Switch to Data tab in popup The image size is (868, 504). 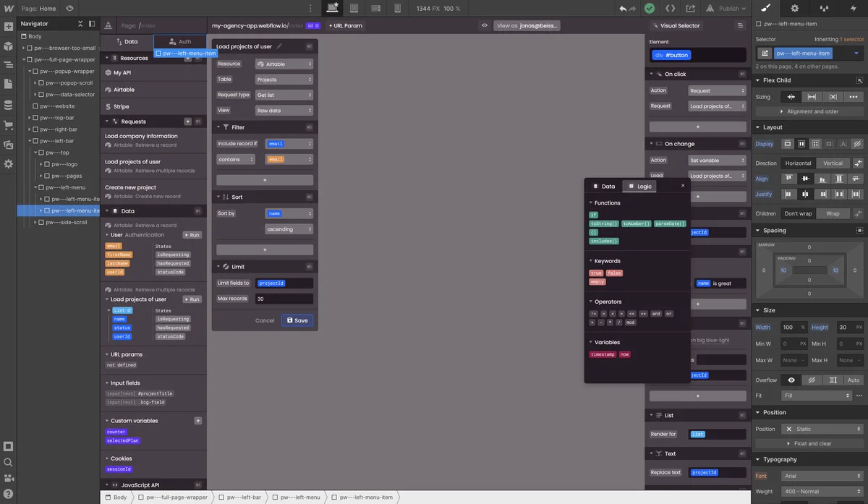click(604, 187)
